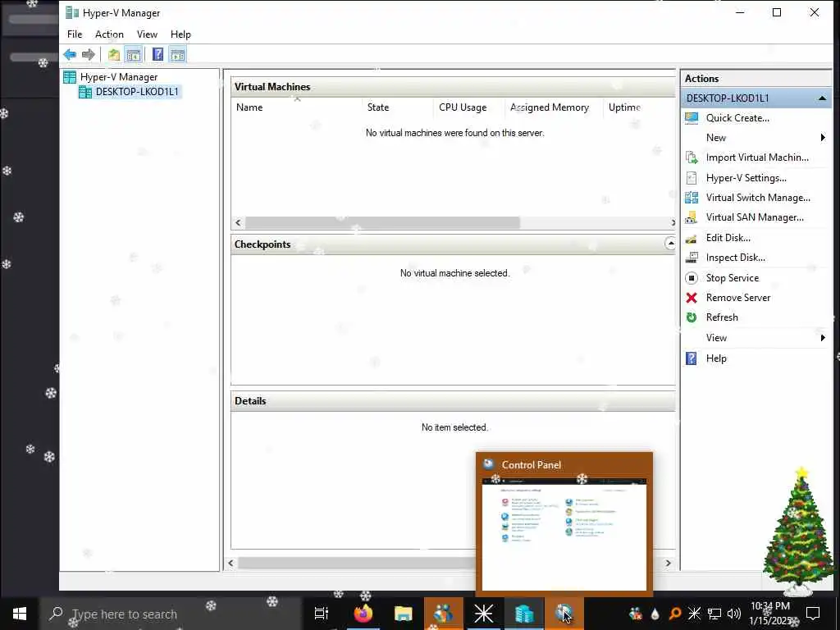The height and width of the screenshot is (630, 840).
Task: Select the DESKTOP-LKOD1L1 server in the tree
Action: (x=137, y=92)
